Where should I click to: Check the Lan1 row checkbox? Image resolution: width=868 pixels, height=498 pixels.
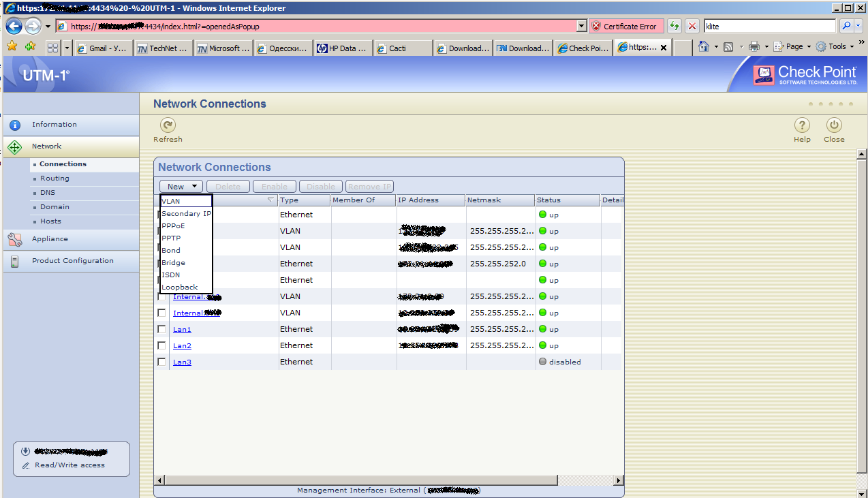point(161,329)
